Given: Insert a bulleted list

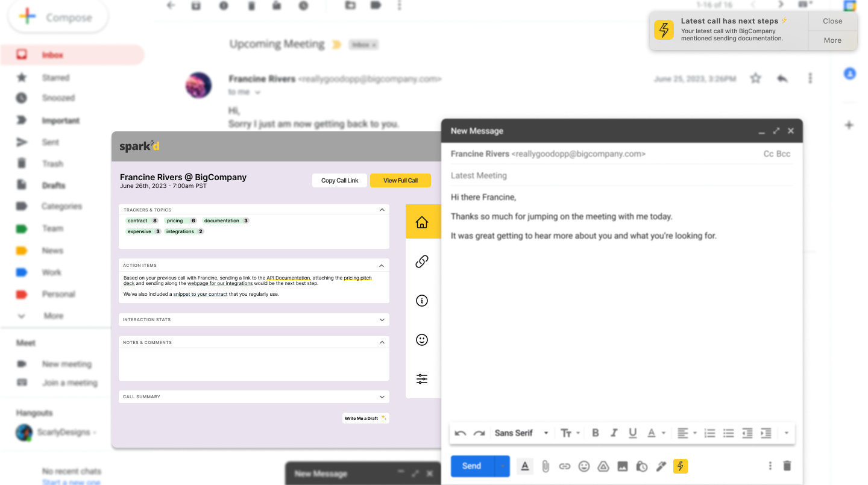Looking at the screenshot, I should click(x=729, y=433).
